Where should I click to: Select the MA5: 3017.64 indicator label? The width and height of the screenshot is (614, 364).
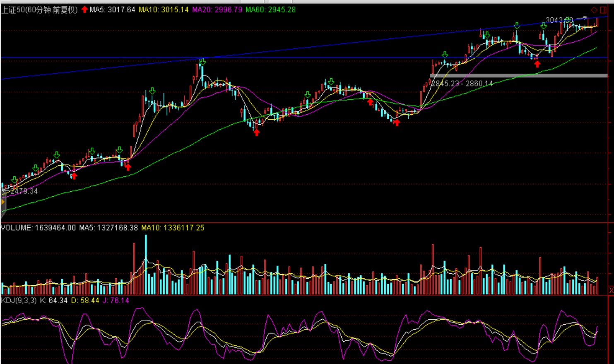click(112, 10)
